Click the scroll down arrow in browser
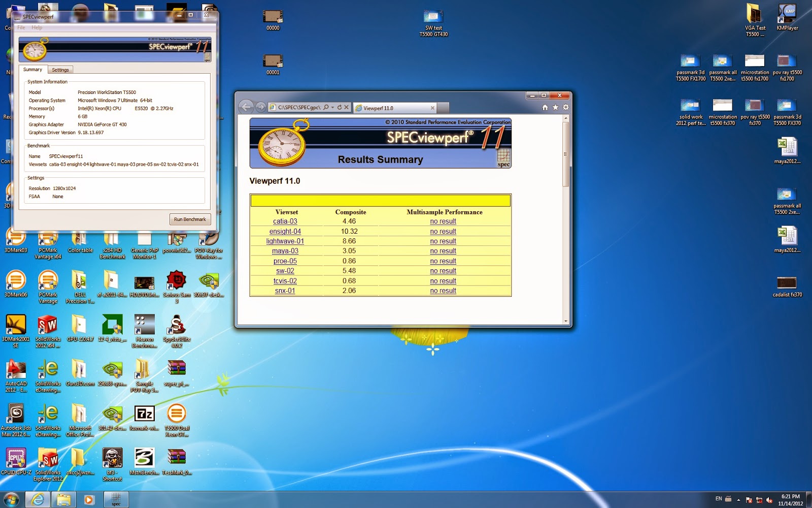 (x=565, y=321)
